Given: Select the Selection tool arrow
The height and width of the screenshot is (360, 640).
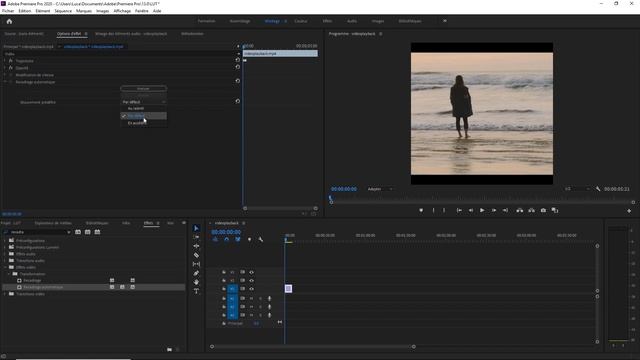Looking at the screenshot, I should tap(196, 228).
